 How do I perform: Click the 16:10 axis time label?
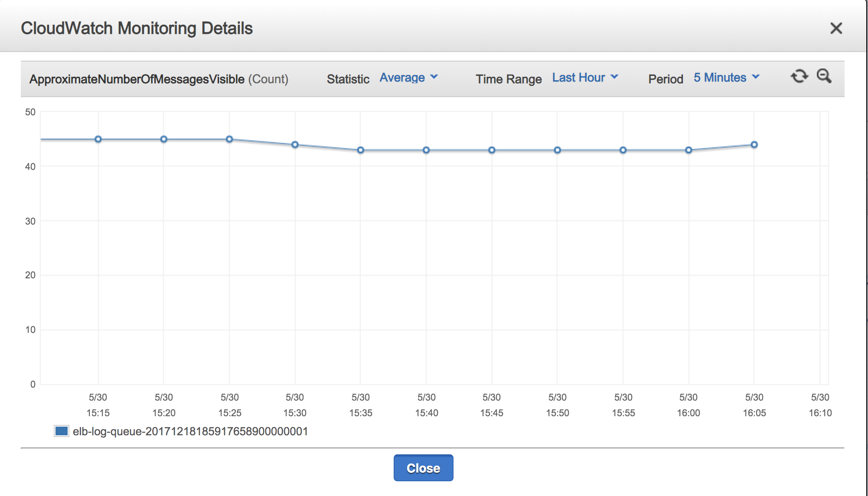coord(819,405)
